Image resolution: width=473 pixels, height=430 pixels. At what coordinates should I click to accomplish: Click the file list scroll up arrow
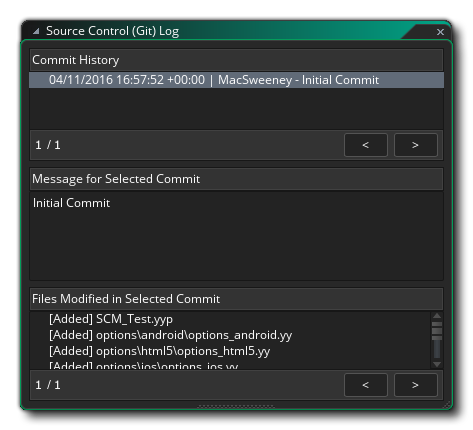(x=437, y=316)
